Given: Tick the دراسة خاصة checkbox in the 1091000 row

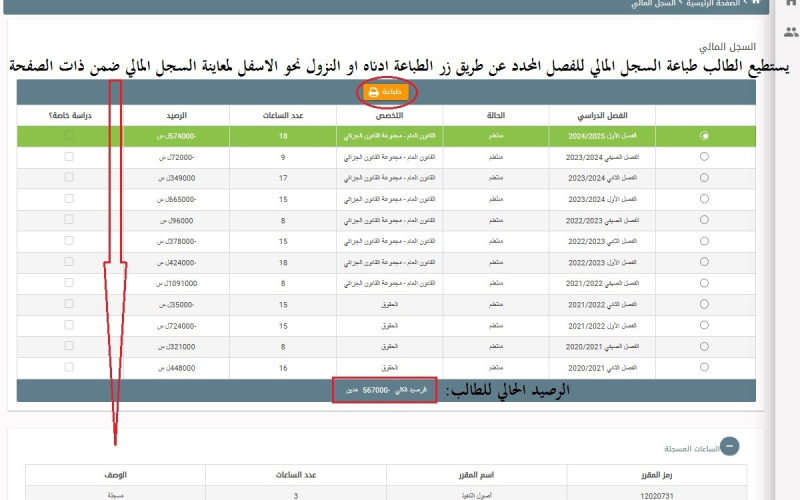Looking at the screenshot, I should 69,283.
